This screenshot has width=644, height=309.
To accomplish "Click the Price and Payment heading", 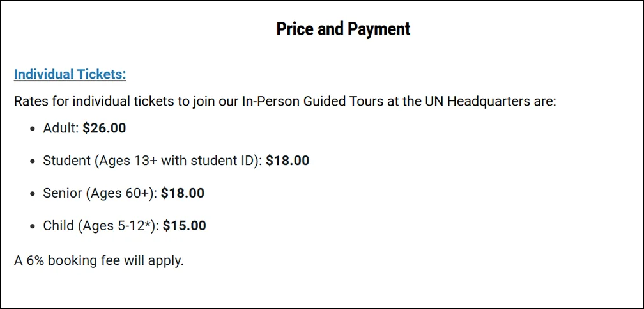I will pos(343,29).
